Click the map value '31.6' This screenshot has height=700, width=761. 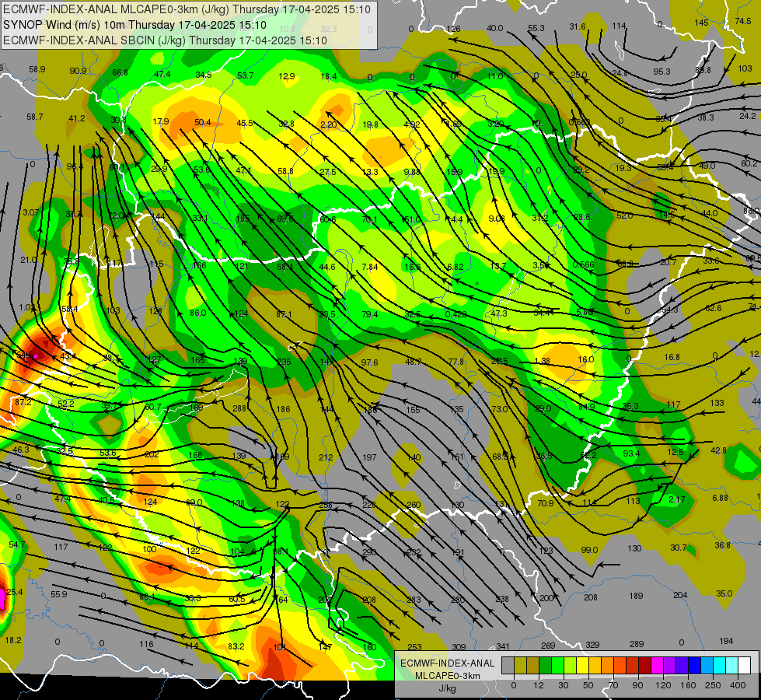[x=578, y=26]
